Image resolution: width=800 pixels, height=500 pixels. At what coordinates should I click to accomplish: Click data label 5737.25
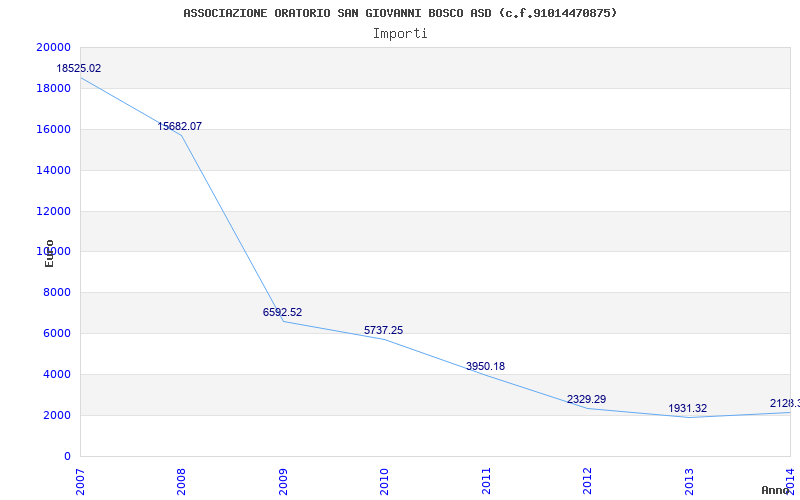coord(383,331)
